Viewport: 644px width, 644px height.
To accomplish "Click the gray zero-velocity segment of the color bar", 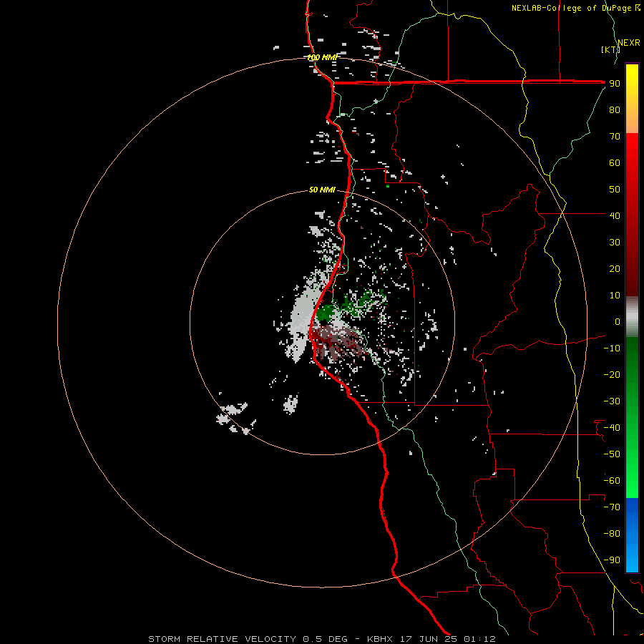I will pos(632,317).
